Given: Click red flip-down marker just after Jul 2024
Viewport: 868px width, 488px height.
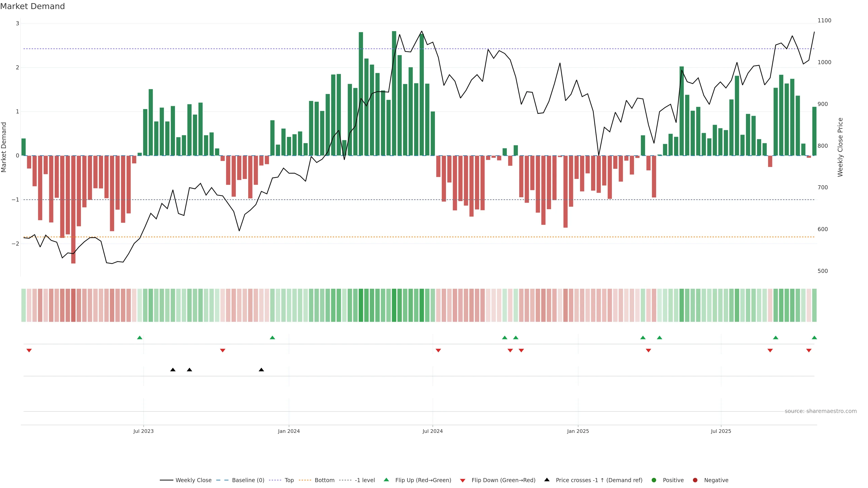Looking at the screenshot, I should 438,351.
